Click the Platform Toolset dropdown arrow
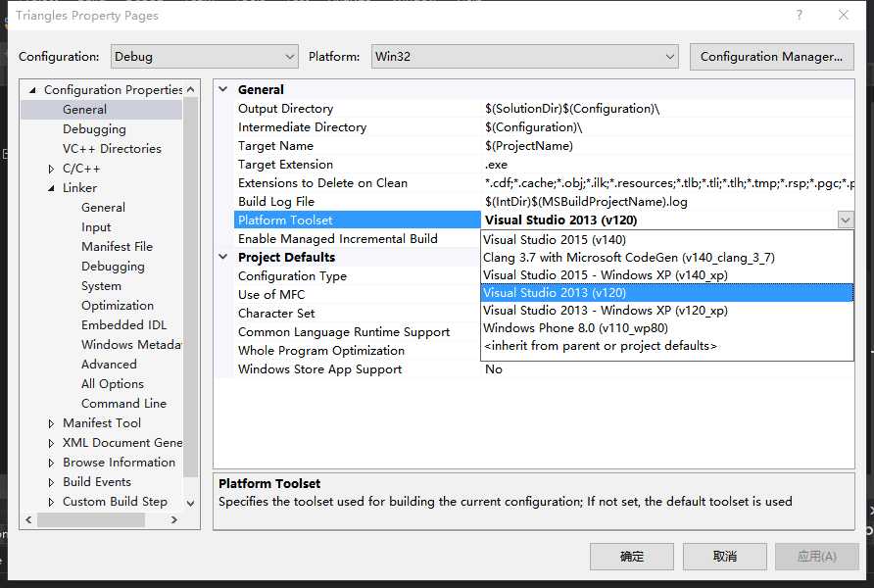The image size is (874, 588). 845,220
